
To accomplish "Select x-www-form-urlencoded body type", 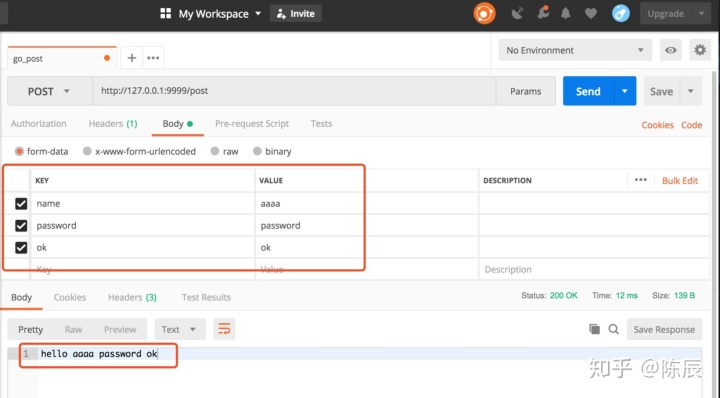I will click(x=87, y=151).
